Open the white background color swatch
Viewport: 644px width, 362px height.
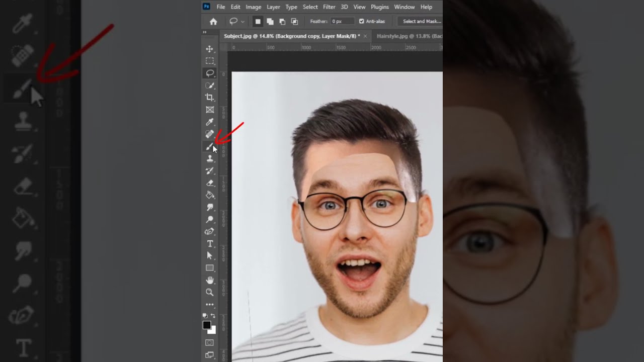coord(213,330)
